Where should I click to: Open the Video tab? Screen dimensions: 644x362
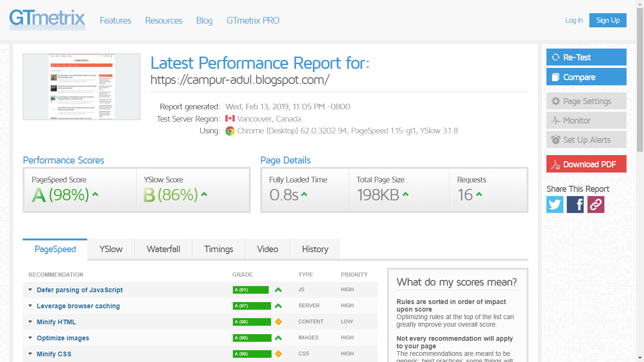point(267,249)
